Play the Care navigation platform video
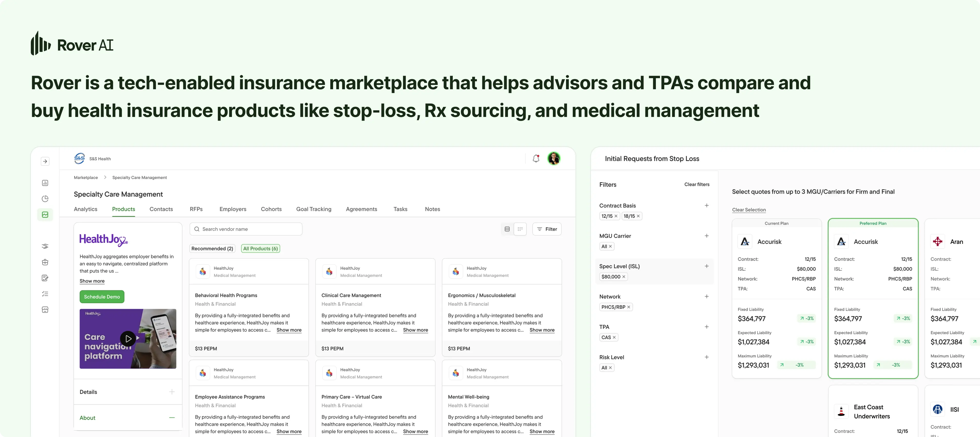 tap(128, 338)
